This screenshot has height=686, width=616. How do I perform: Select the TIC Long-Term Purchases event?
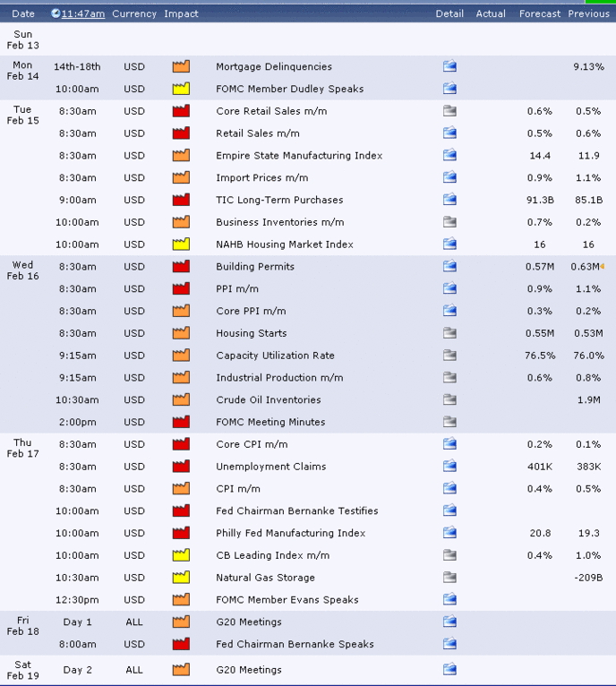coord(279,200)
